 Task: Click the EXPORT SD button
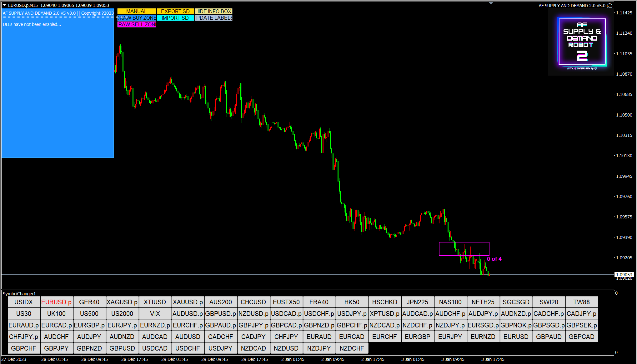click(175, 11)
